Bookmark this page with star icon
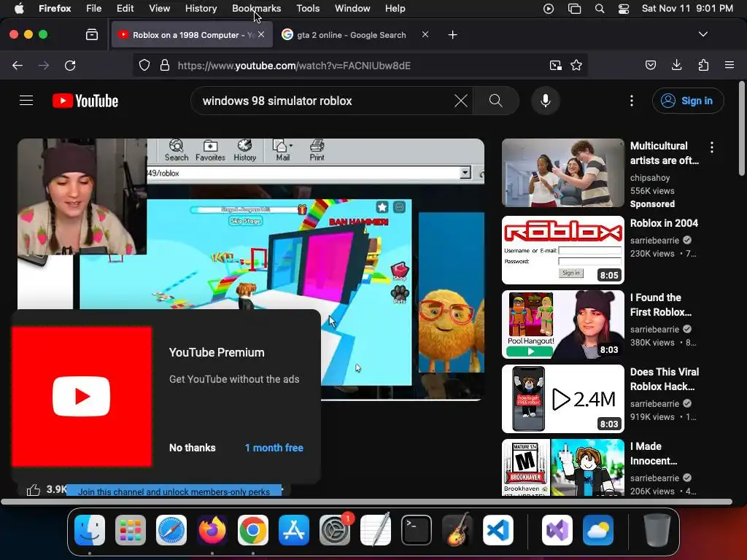Screen dimensions: 747x560 pos(576,65)
